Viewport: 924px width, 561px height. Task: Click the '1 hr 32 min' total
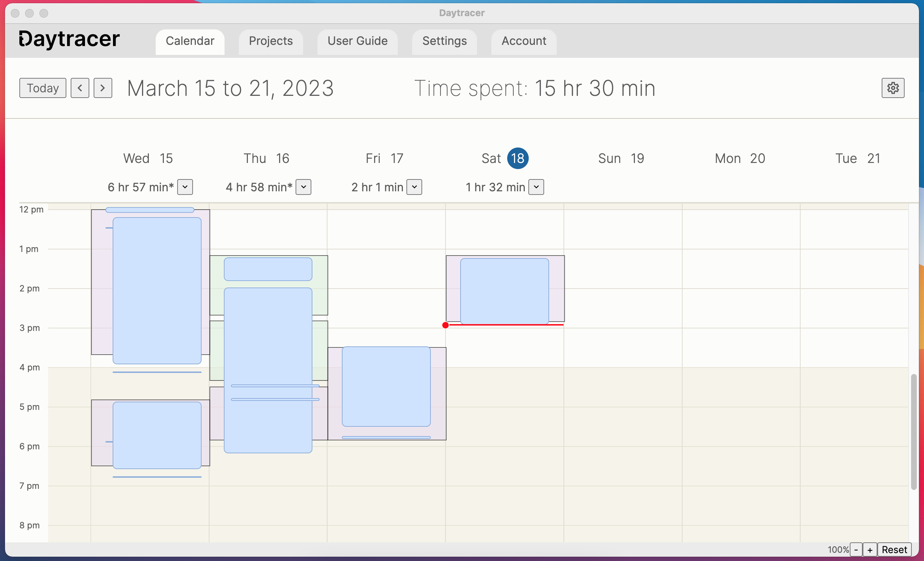[495, 187]
